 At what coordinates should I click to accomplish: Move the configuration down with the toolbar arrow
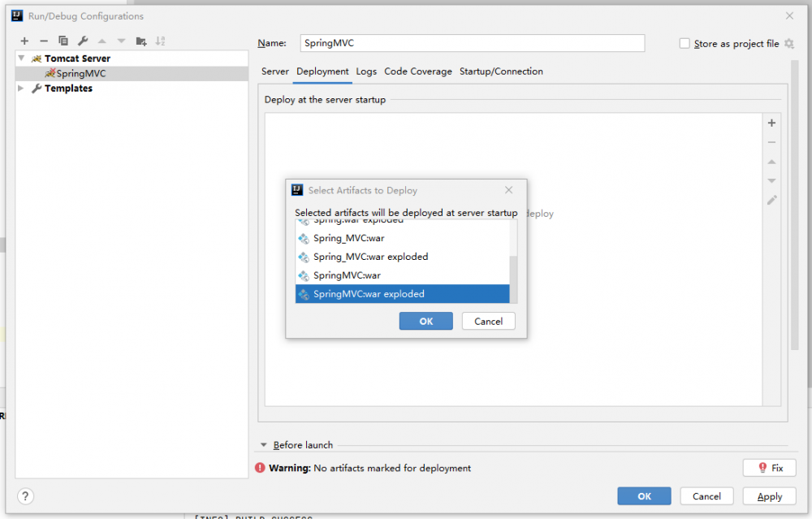[x=121, y=41]
